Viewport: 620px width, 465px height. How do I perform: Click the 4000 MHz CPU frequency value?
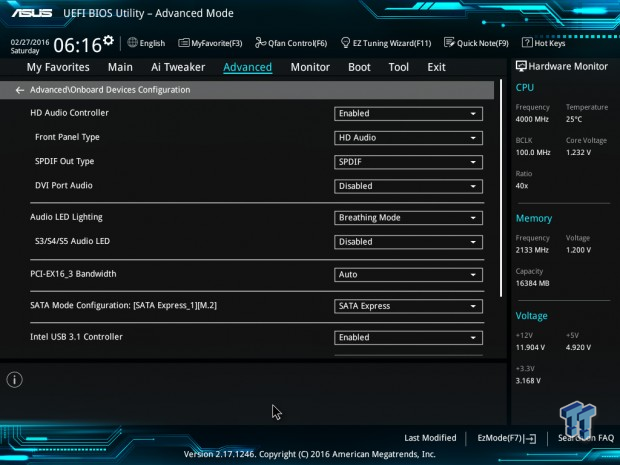click(532, 119)
